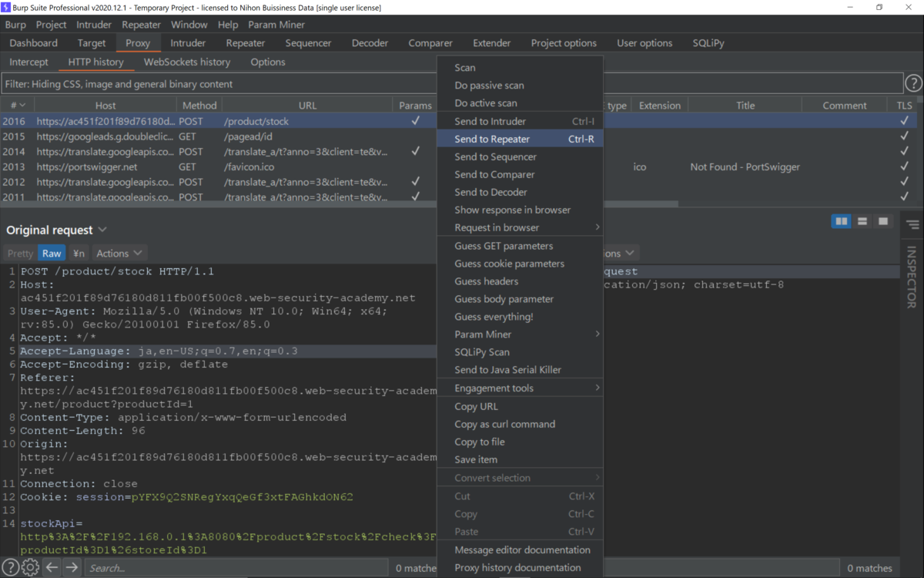Select SQLiPy Scan context entry
This screenshot has height=578, width=924.
point(520,352)
